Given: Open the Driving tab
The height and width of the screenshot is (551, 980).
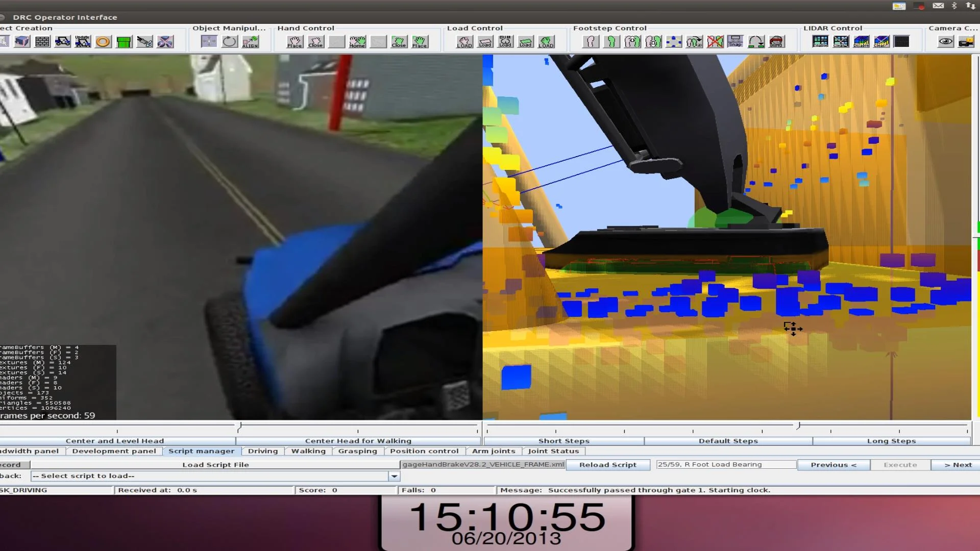Looking at the screenshot, I should click(x=263, y=451).
